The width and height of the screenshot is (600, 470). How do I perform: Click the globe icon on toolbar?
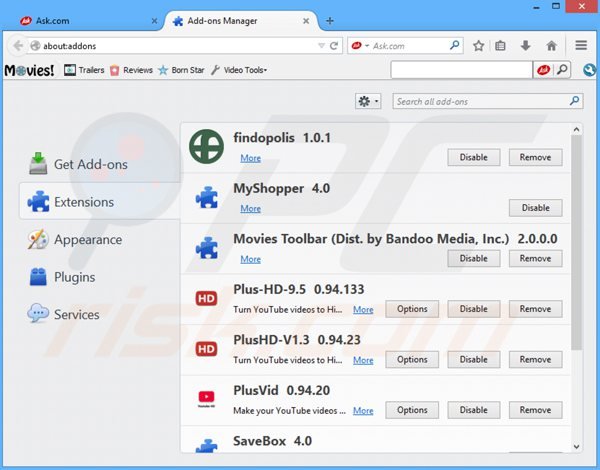(590, 70)
